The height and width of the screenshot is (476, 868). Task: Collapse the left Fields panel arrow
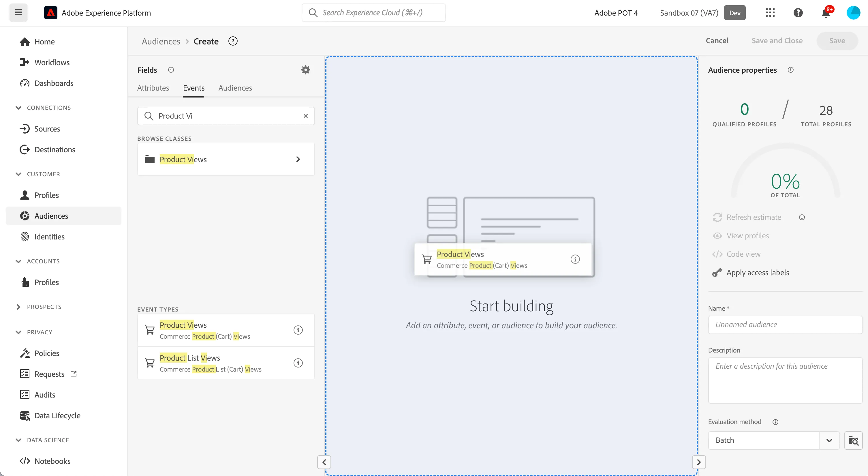pos(324,462)
